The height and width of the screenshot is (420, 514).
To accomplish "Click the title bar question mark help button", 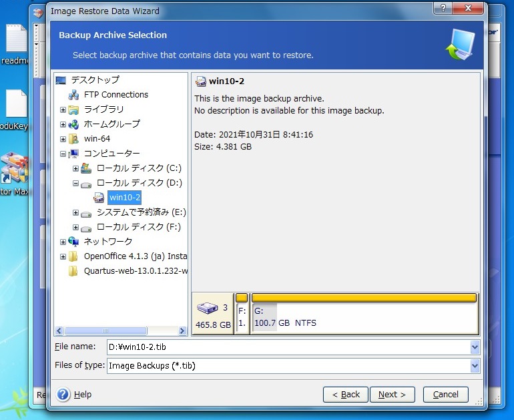I will tap(443, 8).
